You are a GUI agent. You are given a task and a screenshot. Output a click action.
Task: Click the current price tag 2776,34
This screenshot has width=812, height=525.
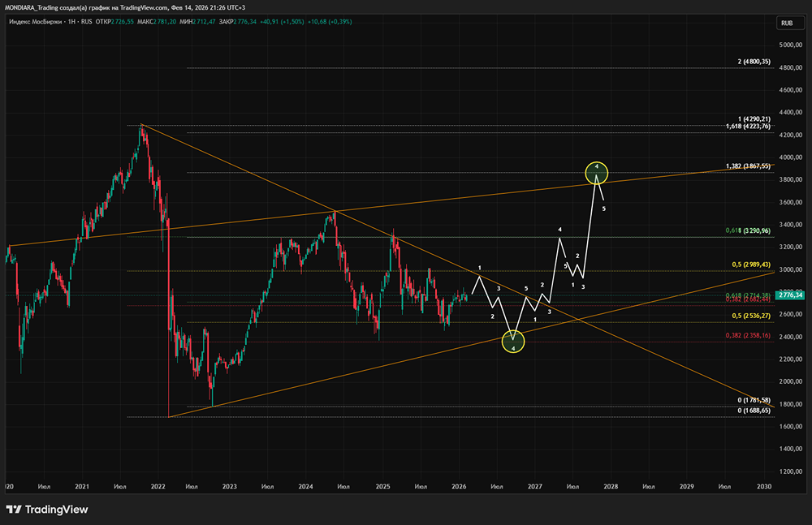pyautogui.click(x=791, y=295)
